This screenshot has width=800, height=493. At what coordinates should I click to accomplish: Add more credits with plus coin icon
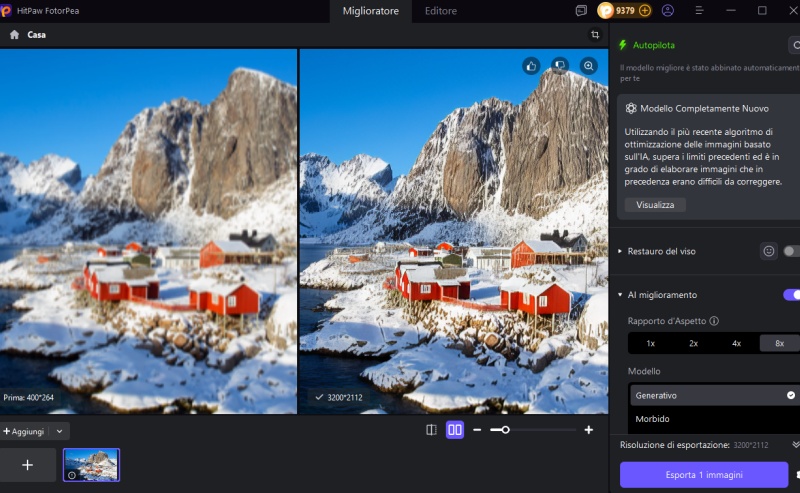point(645,11)
